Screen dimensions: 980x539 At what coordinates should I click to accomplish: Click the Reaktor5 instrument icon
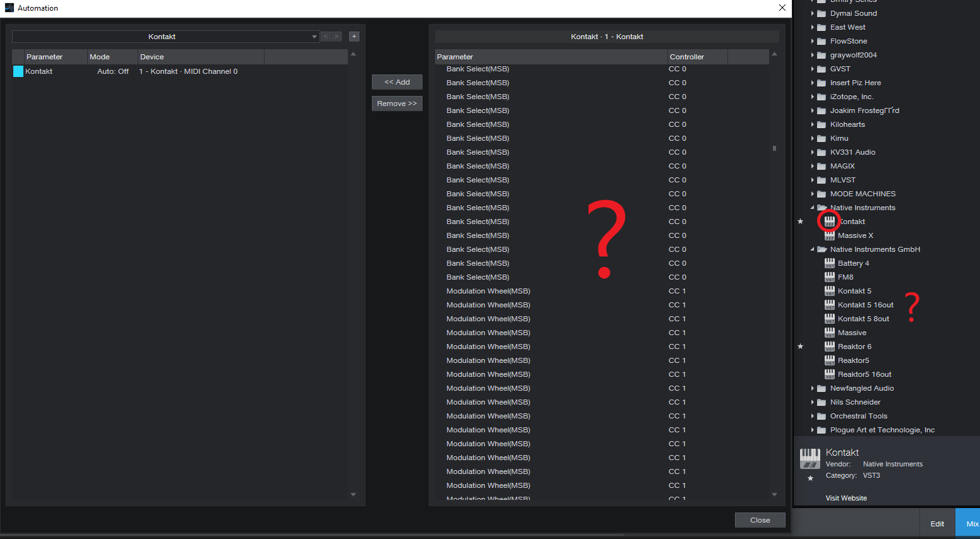pos(830,360)
